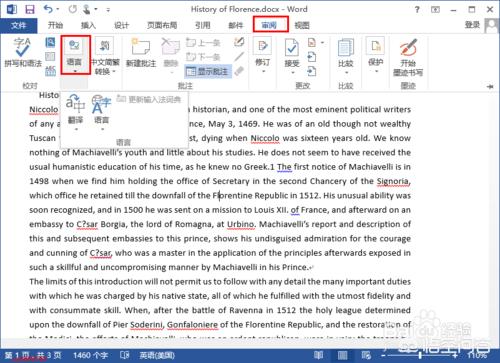Screen dimensions: 500x363
Task: Save the document with the Save icon
Action: click(30, 9)
